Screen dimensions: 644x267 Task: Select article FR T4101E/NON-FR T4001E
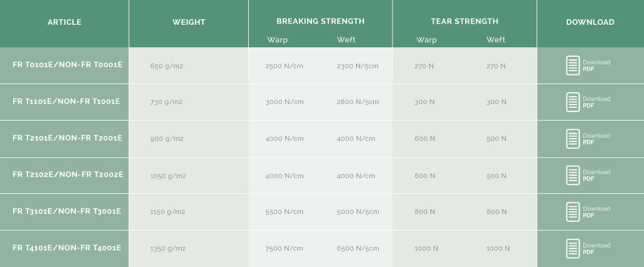pos(67,247)
